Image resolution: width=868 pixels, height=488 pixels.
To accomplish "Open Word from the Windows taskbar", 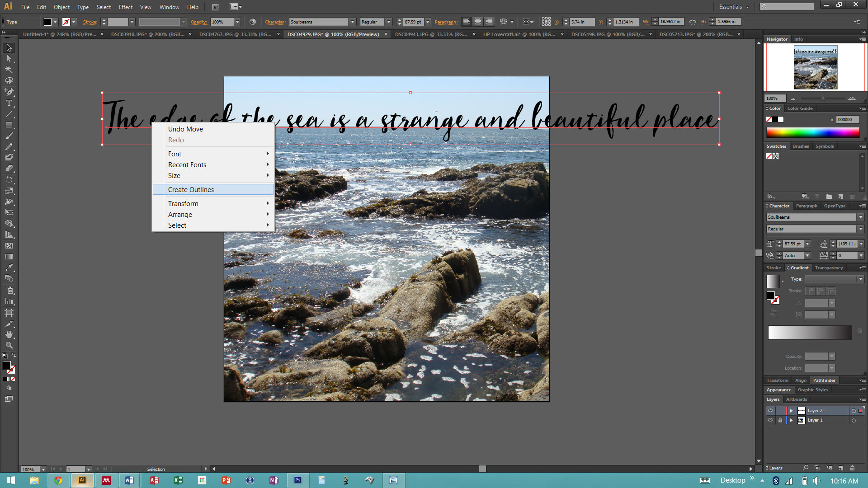I will coord(129,480).
